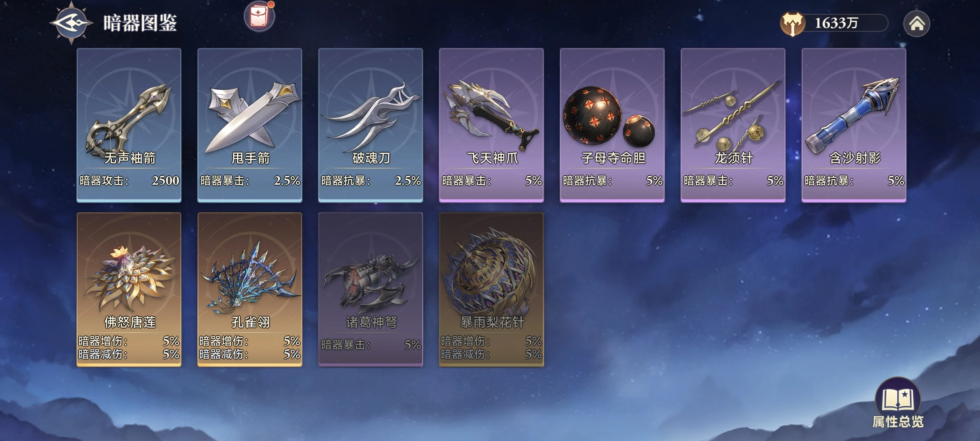Click the 暗器攻击 2500 stat line
This screenshot has height=441, width=980.
point(129,180)
